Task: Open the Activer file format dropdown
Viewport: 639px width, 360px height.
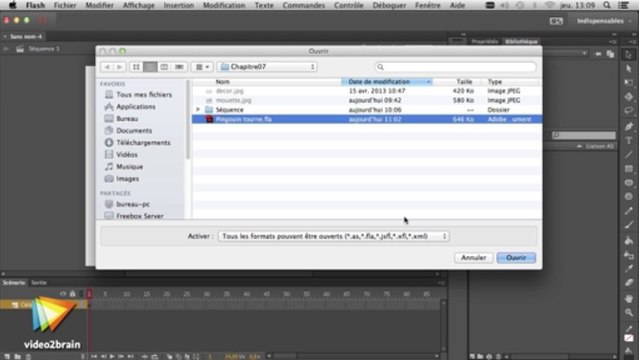Action: pos(334,236)
